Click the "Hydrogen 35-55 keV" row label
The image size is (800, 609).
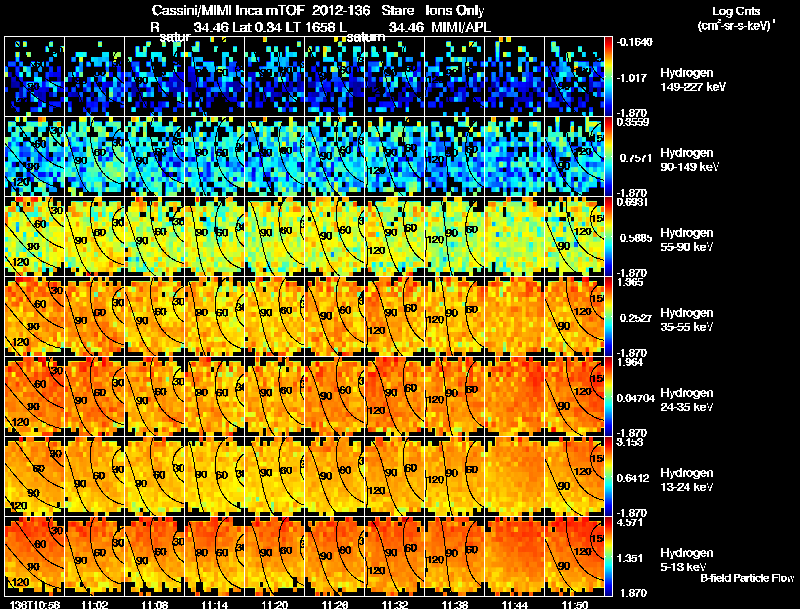point(686,319)
